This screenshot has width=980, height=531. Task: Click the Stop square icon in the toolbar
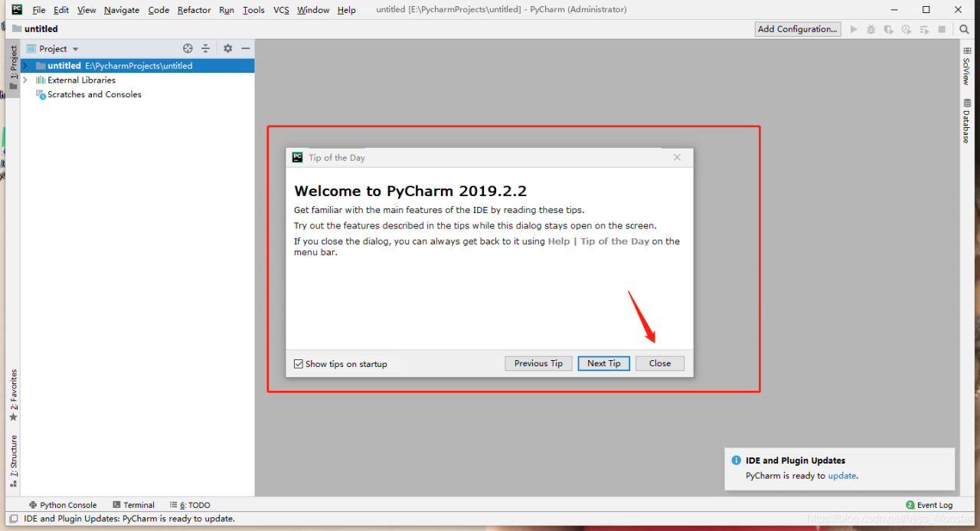tap(942, 29)
